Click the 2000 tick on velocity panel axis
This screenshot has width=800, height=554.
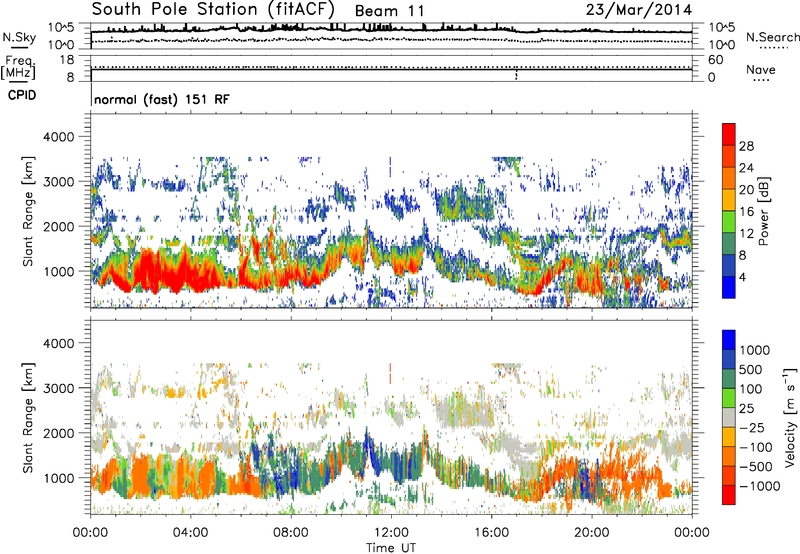58,433
